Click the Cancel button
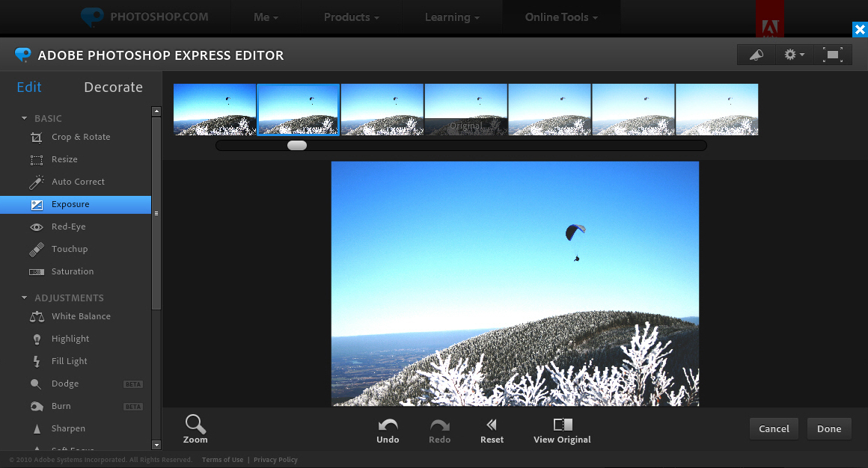Screen dimensions: 868x468 [x=774, y=428]
